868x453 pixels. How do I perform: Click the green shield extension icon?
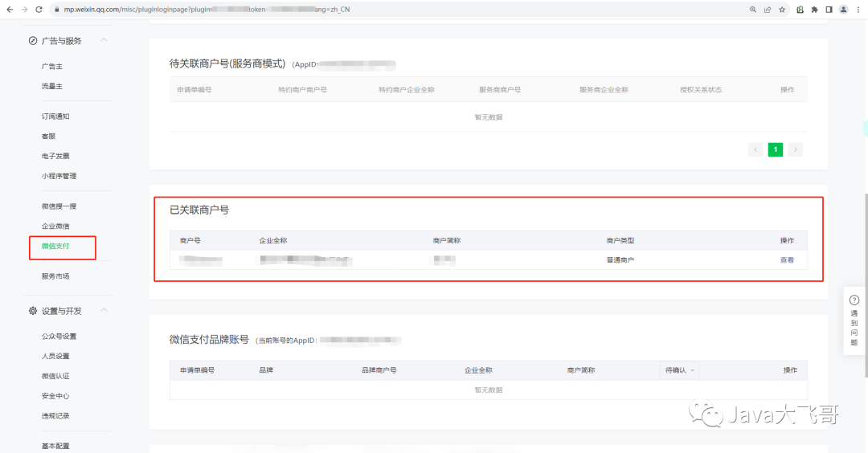coord(800,10)
